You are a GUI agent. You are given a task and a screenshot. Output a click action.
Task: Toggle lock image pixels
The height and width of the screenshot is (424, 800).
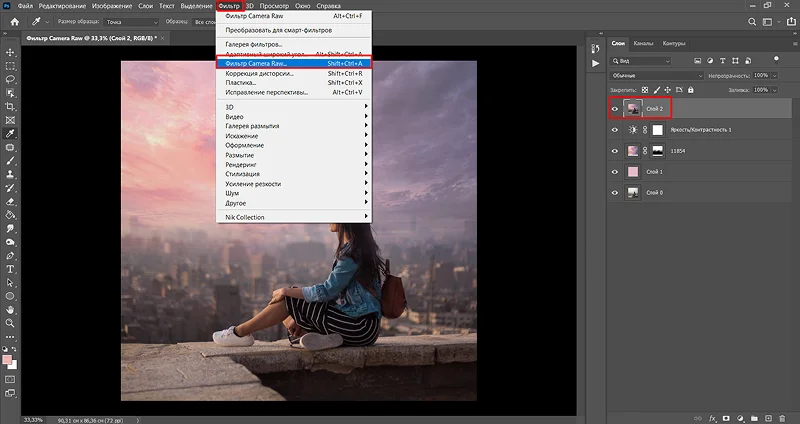[x=657, y=90]
